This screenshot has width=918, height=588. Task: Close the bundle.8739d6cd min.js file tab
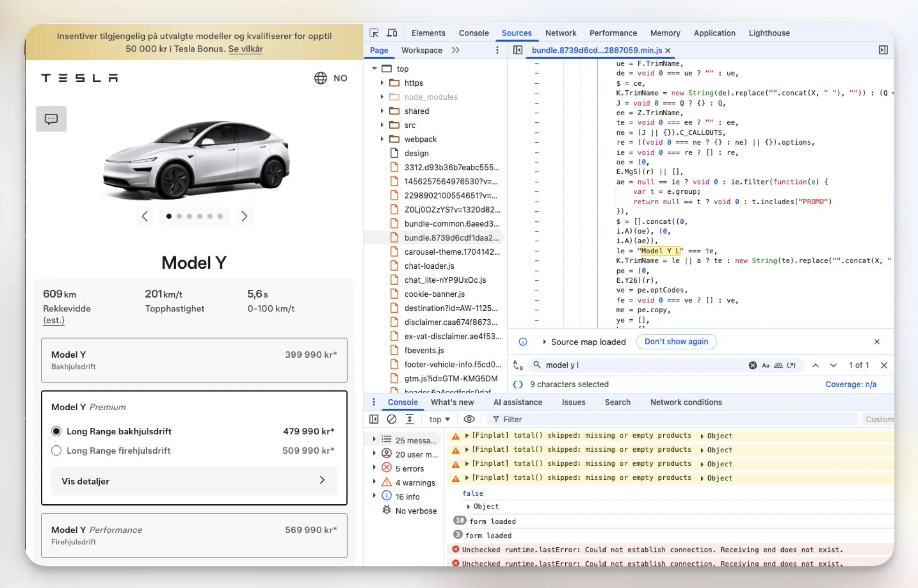[x=668, y=51]
